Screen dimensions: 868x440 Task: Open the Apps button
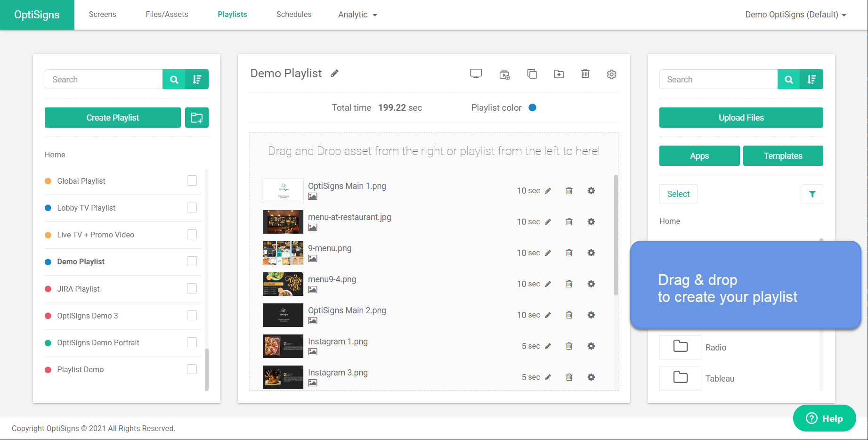699,156
